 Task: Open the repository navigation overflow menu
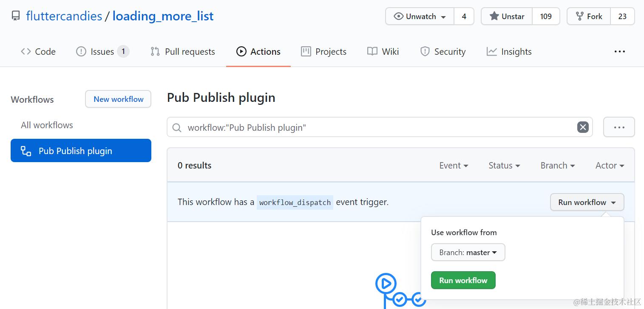(x=620, y=51)
